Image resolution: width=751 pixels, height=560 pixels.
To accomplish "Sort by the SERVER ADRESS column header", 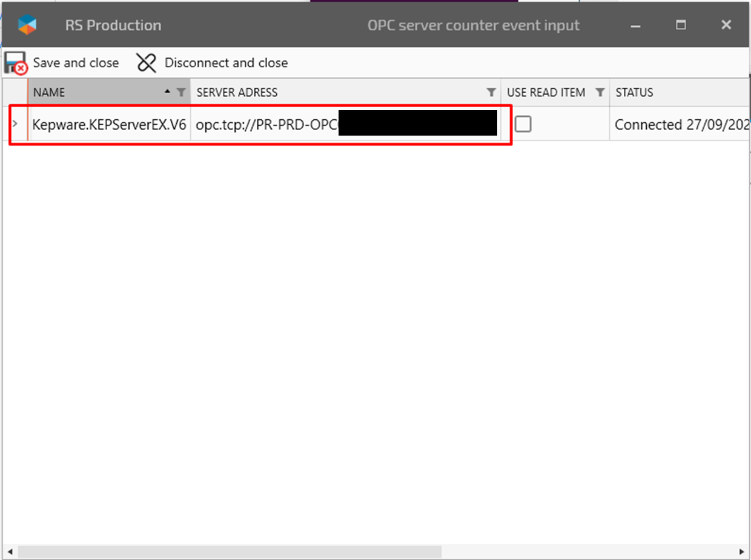I will click(x=237, y=93).
